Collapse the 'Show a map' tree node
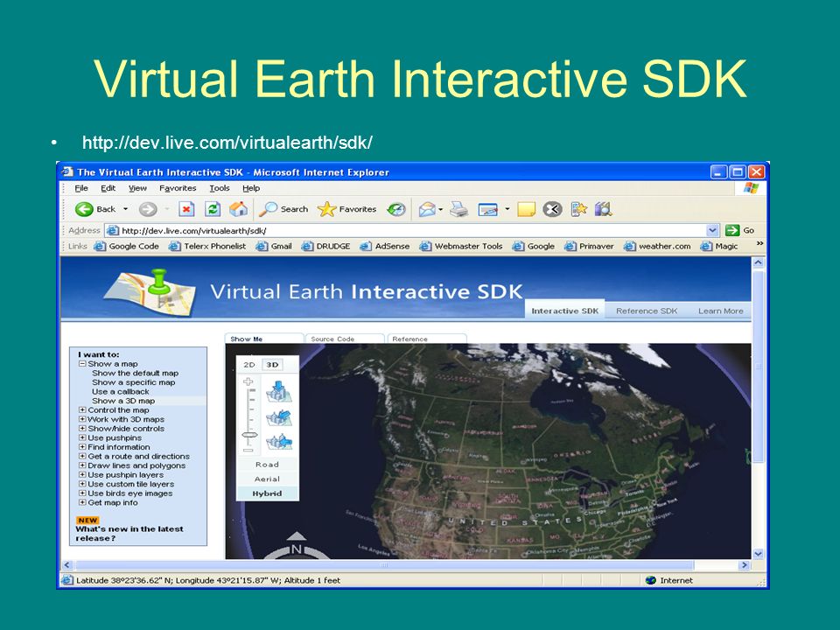This screenshot has height=630, width=840. (82, 364)
